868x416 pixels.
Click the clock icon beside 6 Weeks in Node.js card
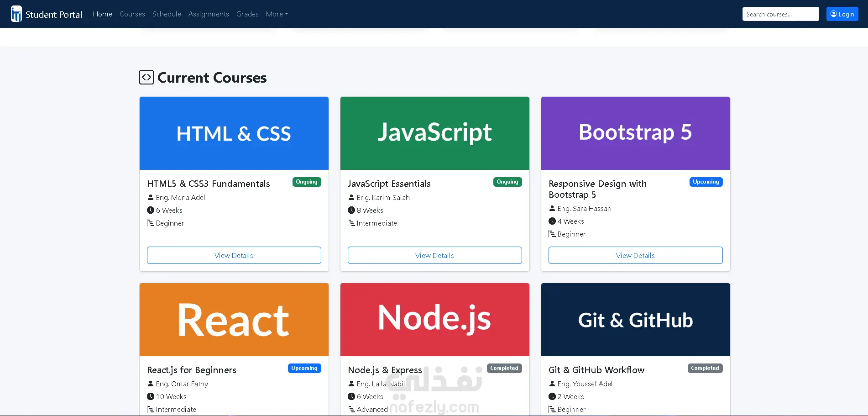[351, 396]
